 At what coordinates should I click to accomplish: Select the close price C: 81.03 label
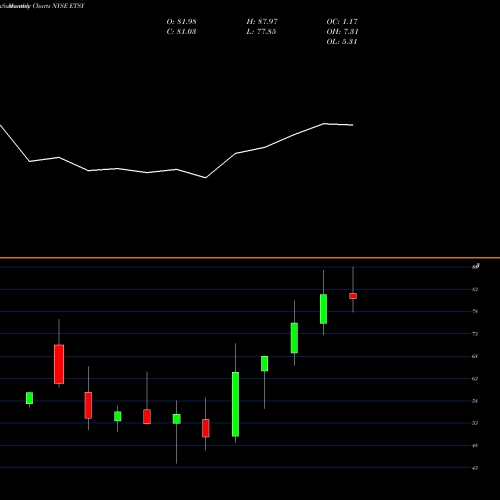(x=181, y=32)
